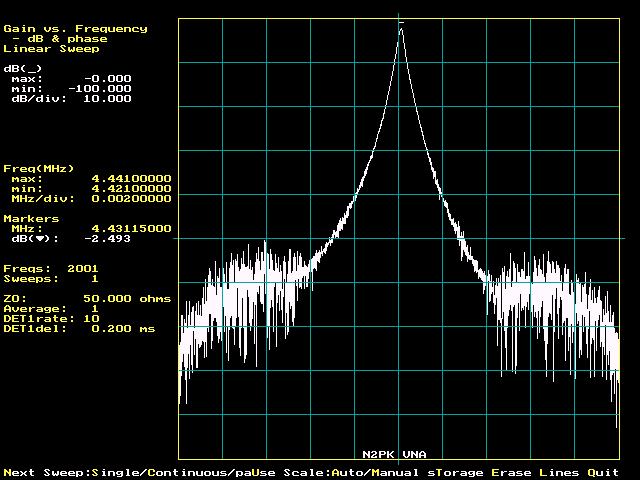This screenshot has height=480, width=640.
Task: Click Quit to exit the program
Action: tap(600, 472)
